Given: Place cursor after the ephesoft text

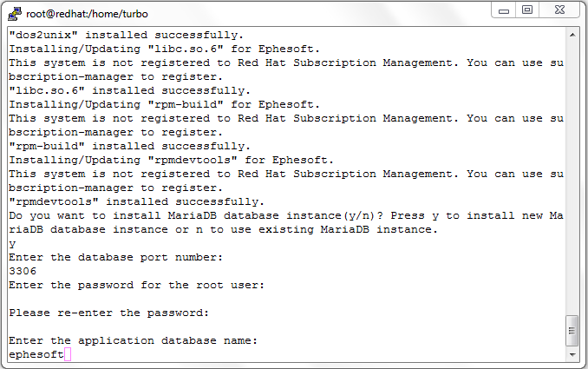Looking at the screenshot, I should point(65,354).
